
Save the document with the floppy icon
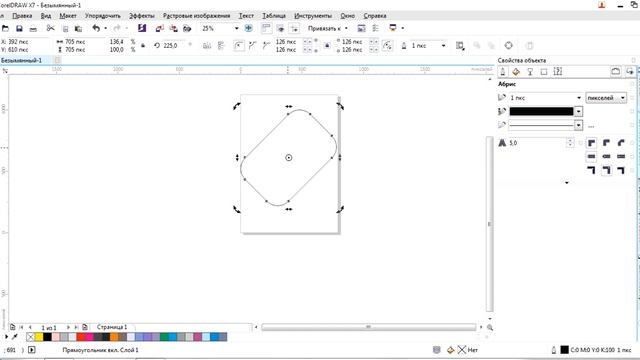point(19,29)
